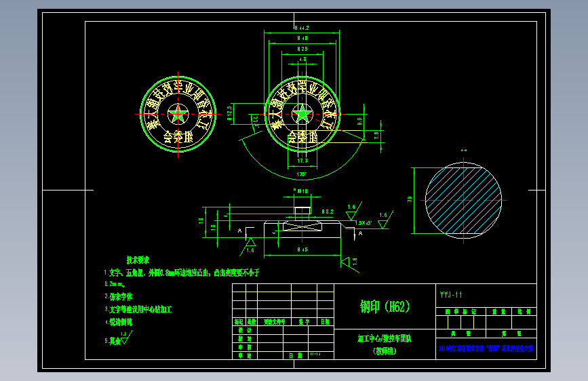Click the "0.2mm" note line
The height and width of the screenshot is (381, 588).
tap(115, 284)
